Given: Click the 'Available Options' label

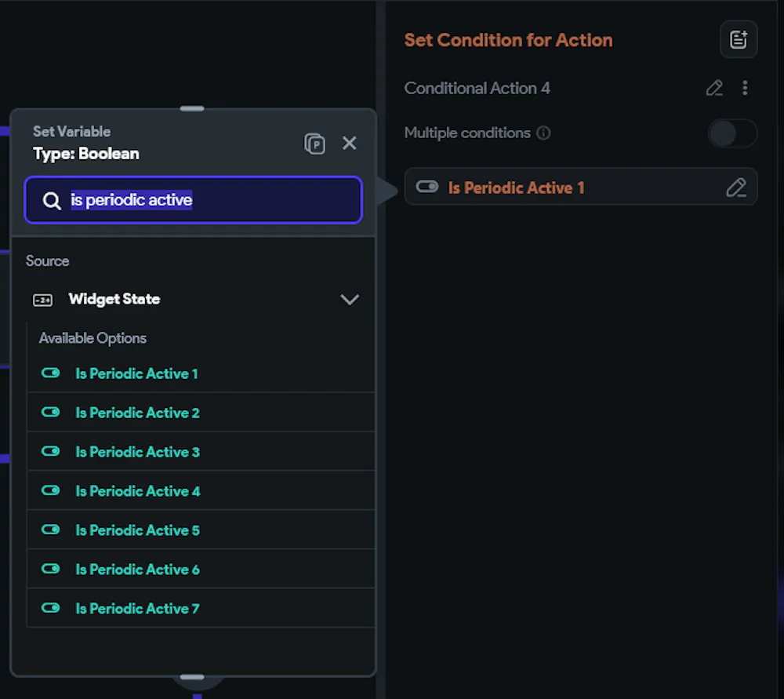Looking at the screenshot, I should coord(93,338).
